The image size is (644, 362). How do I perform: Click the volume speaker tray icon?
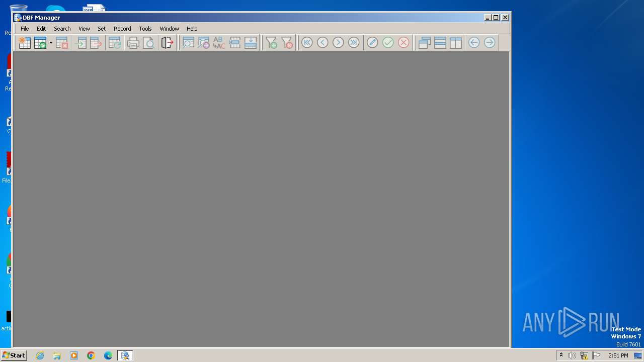(x=572, y=355)
